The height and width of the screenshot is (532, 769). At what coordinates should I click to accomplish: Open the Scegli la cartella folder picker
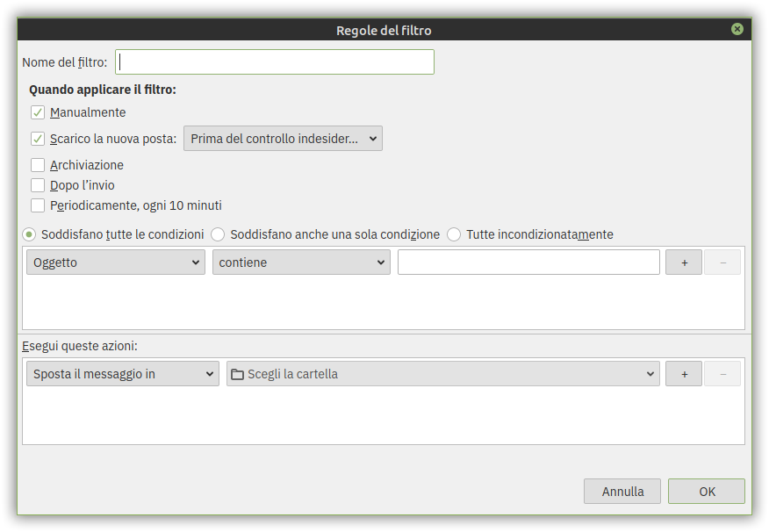pos(442,374)
